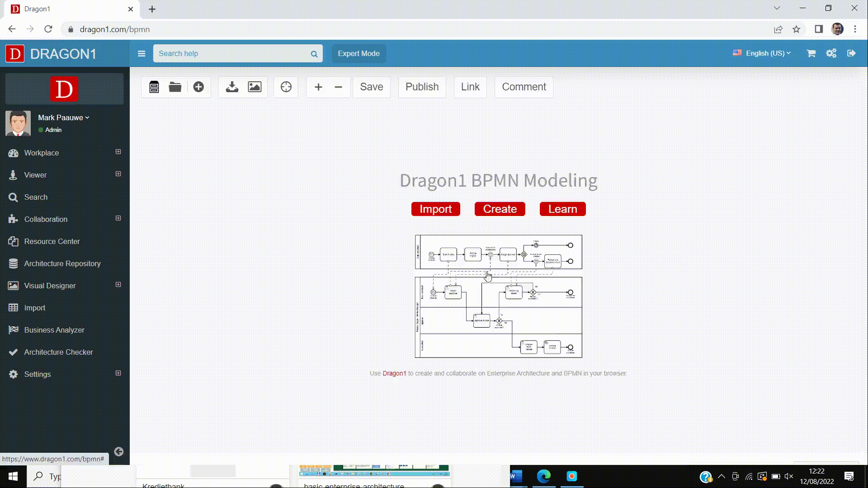The height and width of the screenshot is (488, 868).
Task: Click the Comment button
Action: (x=524, y=87)
